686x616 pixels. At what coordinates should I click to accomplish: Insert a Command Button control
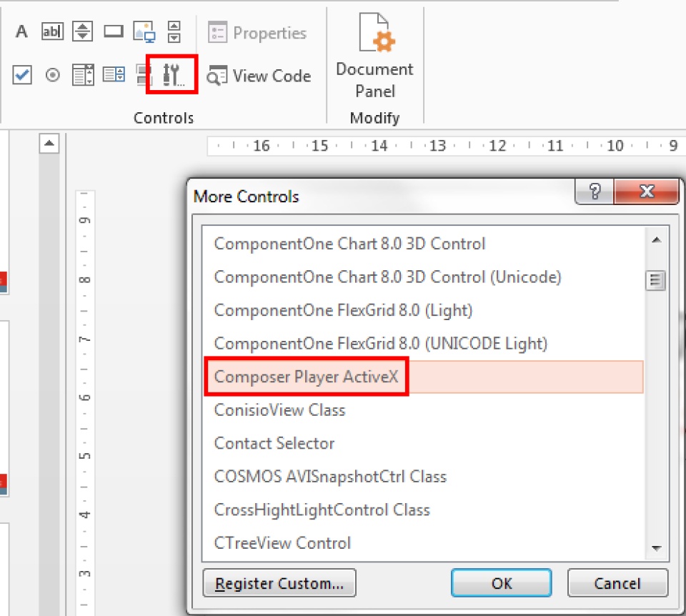pyautogui.click(x=114, y=31)
